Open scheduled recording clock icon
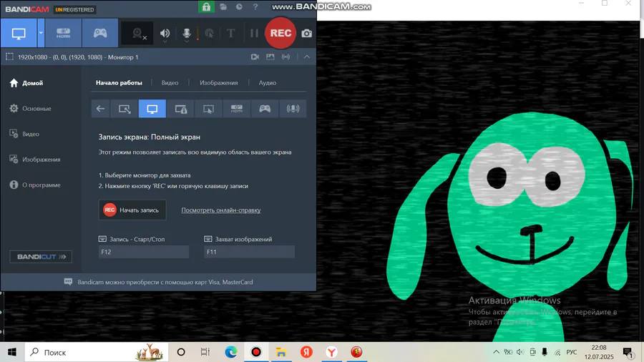This screenshot has width=644, height=362. tap(239, 7)
